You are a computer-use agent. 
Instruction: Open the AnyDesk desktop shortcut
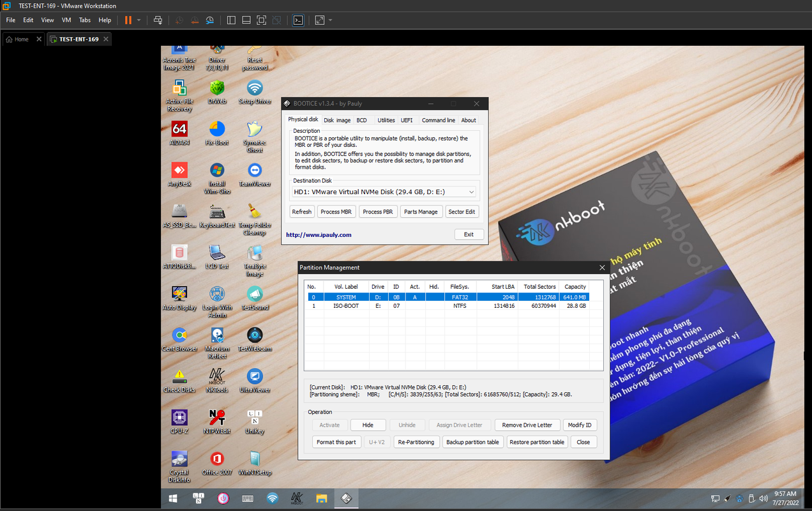pyautogui.click(x=179, y=174)
